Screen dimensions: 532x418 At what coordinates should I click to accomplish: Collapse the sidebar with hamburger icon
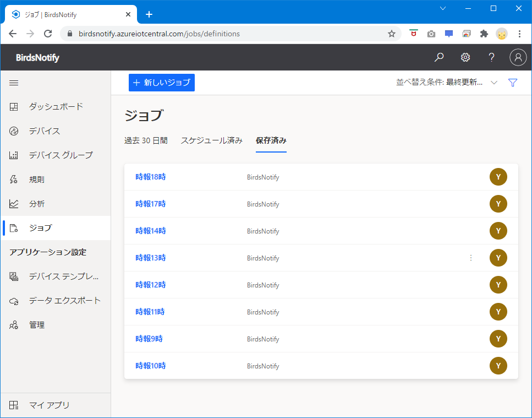(x=14, y=83)
